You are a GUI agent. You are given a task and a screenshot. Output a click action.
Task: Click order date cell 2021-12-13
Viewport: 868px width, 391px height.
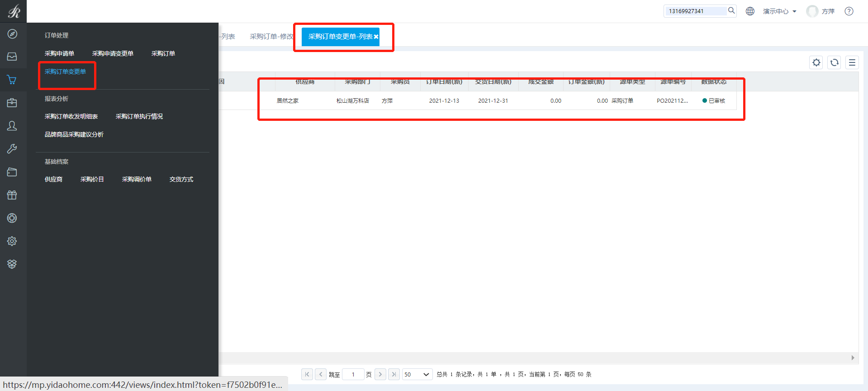coord(444,101)
